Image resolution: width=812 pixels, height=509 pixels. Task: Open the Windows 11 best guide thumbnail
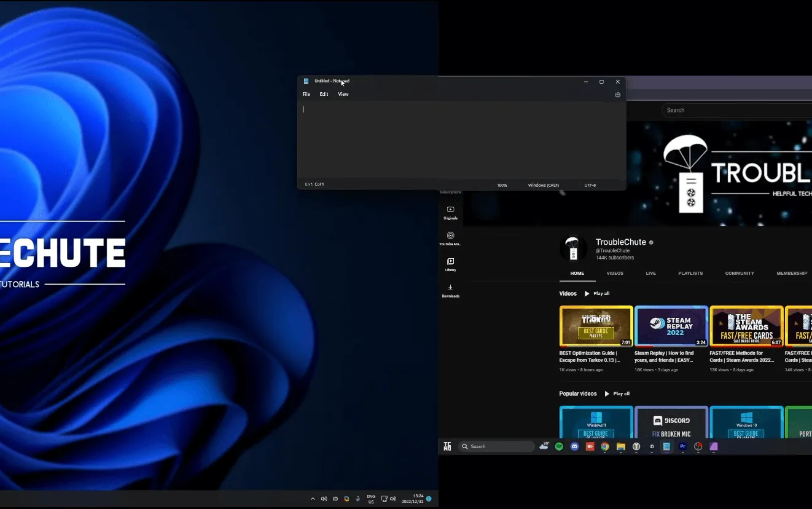coord(596,422)
